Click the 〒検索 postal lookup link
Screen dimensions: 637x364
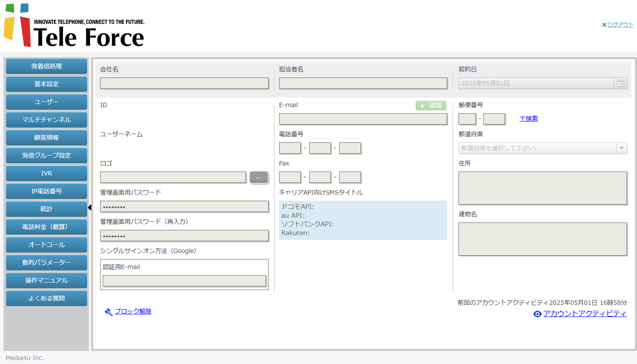pos(529,118)
